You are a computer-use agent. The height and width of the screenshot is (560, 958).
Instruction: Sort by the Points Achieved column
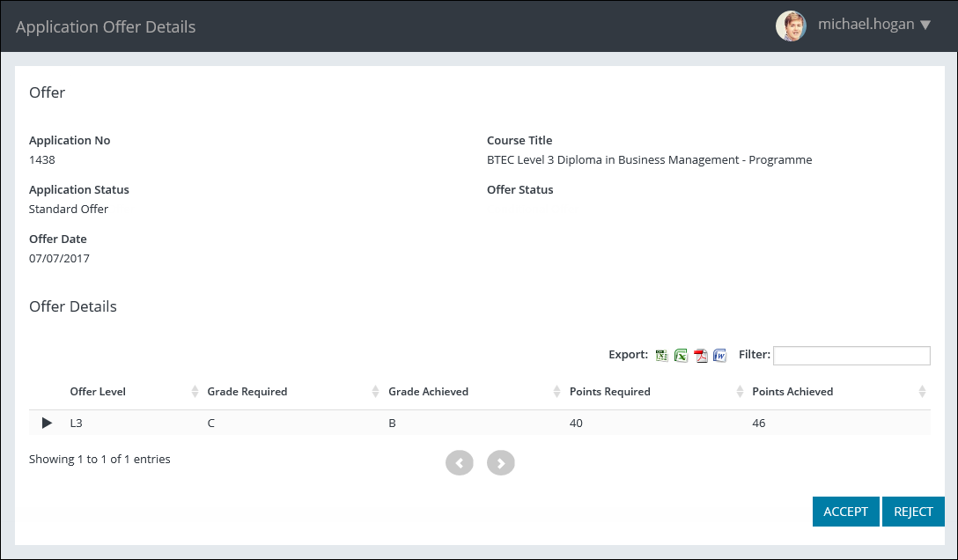792,392
